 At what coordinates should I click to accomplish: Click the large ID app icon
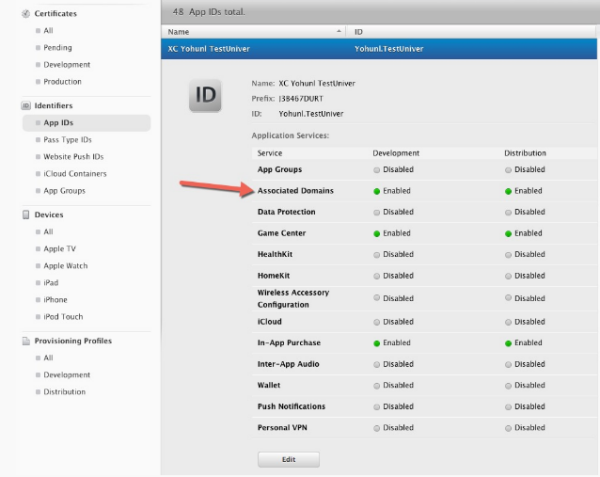click(x=205, y=96)
